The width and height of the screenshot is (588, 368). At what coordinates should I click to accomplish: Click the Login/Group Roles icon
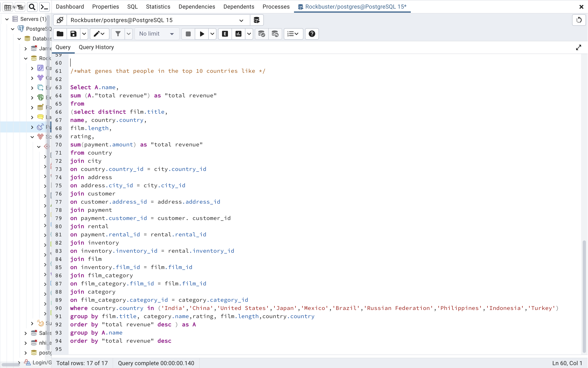27,362
